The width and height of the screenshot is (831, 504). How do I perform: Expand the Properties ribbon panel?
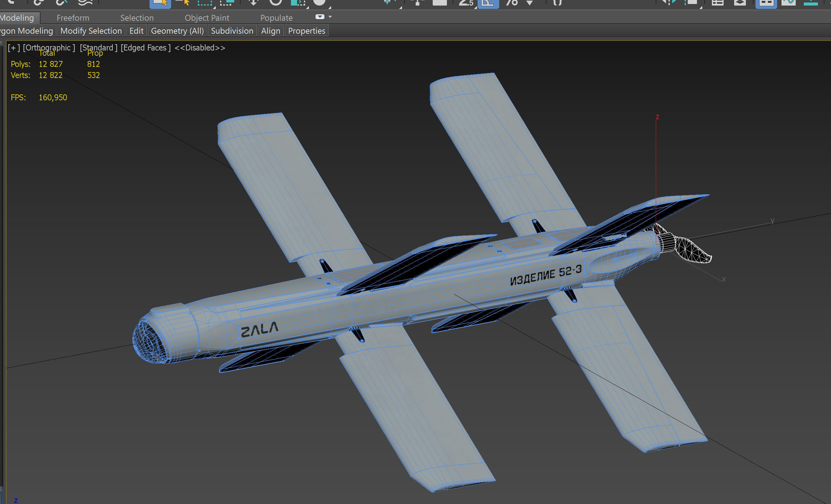[x=307, y=31]
